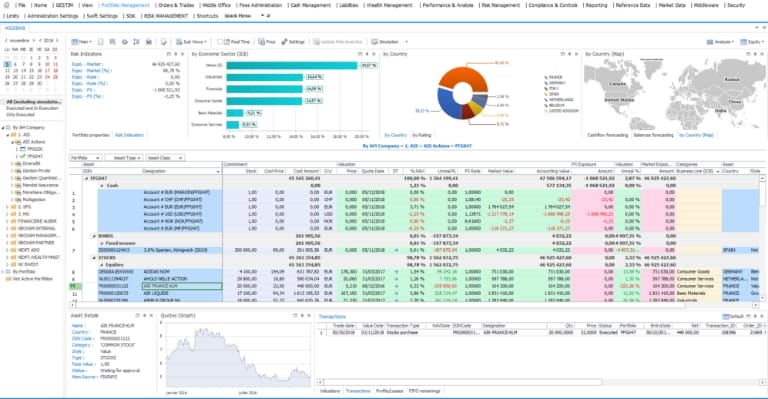Screen dimensions: 768x399
Task: Open the Maps toolbar view icon
Action: [x=74, y=42]
